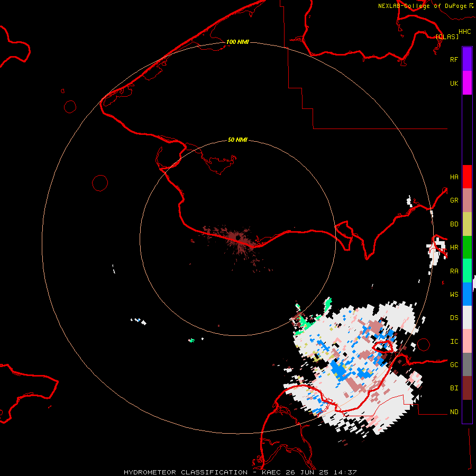Click the IC legend label

pos(454,342)
